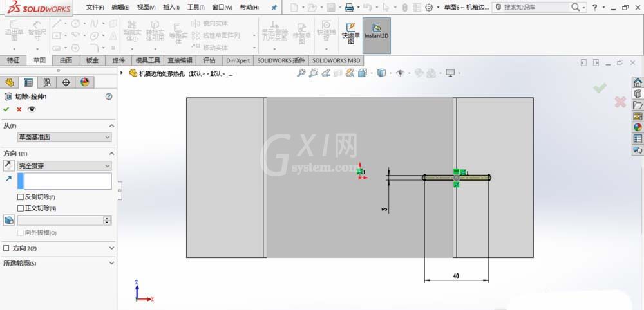
Task: Cancel via confirmation corner red X
Action: pos(620,102)
